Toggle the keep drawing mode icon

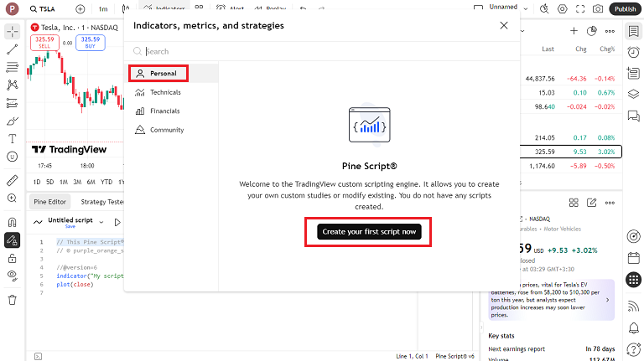(x=13, y=240)
